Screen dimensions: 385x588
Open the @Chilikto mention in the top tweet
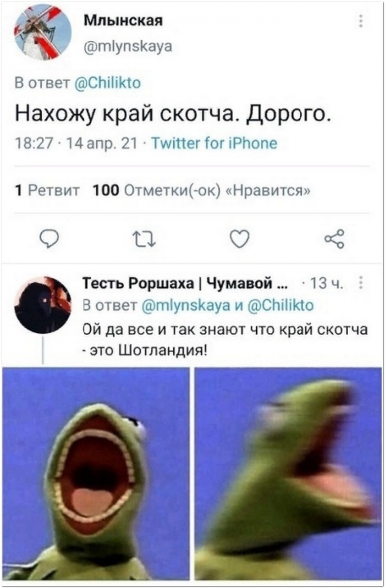click(108, 83)
